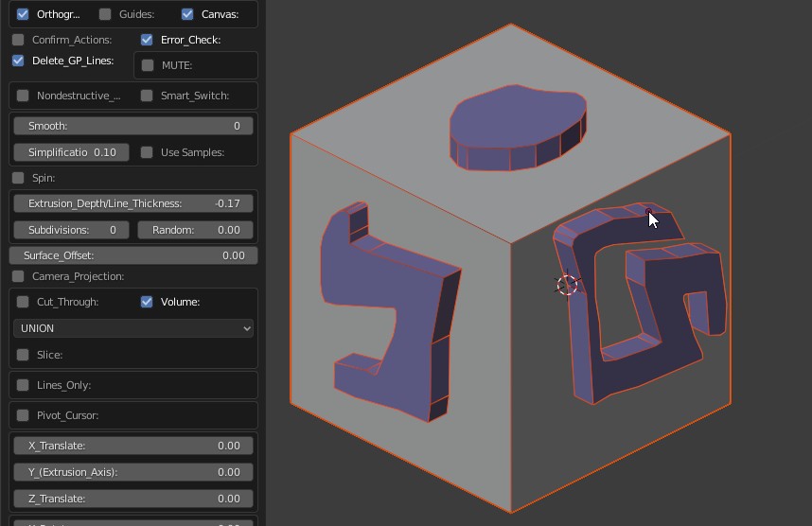
Task: Enable the Cut_Through checkbox
Action: (23, 302)
